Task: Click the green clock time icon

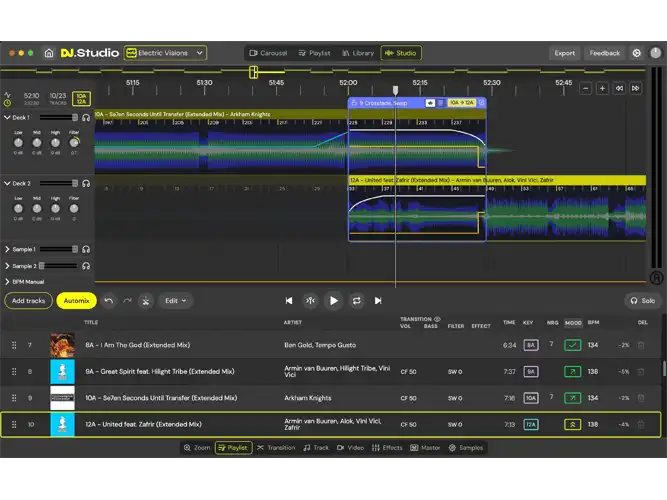Action: point(7,103)
